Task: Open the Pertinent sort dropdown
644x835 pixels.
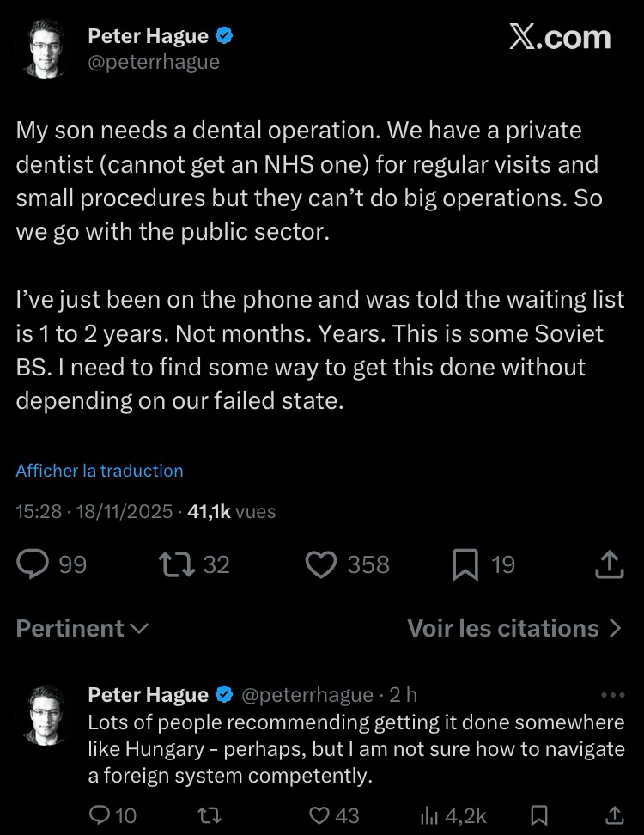Action: (x=82, y=628)
